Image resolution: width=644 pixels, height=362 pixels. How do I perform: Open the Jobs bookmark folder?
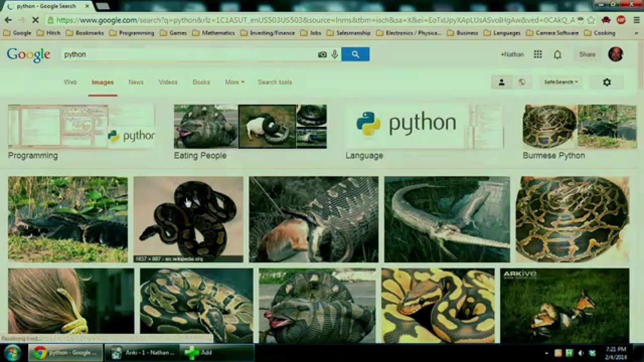311,33
